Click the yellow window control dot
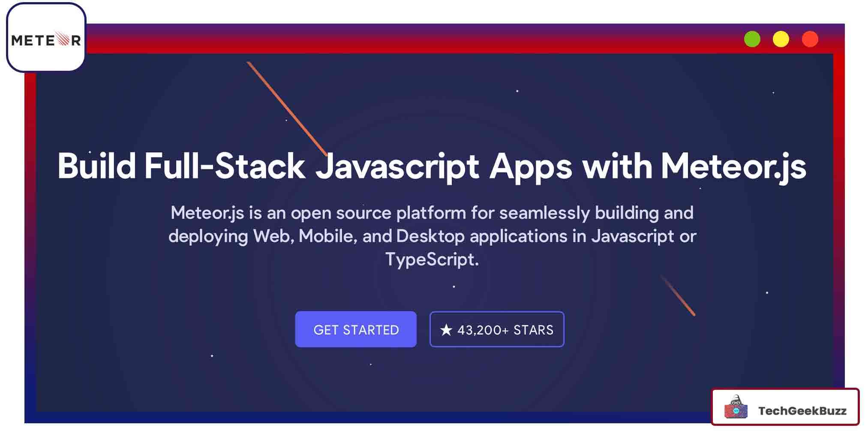Screen dimensions: 868x431 click(x=781, y=40)
